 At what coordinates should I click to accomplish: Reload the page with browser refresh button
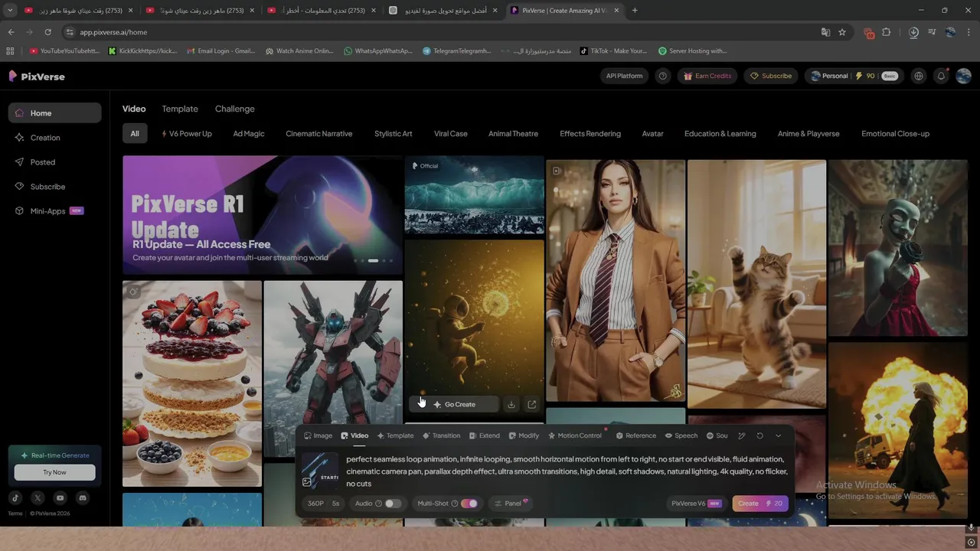[47, 32]
